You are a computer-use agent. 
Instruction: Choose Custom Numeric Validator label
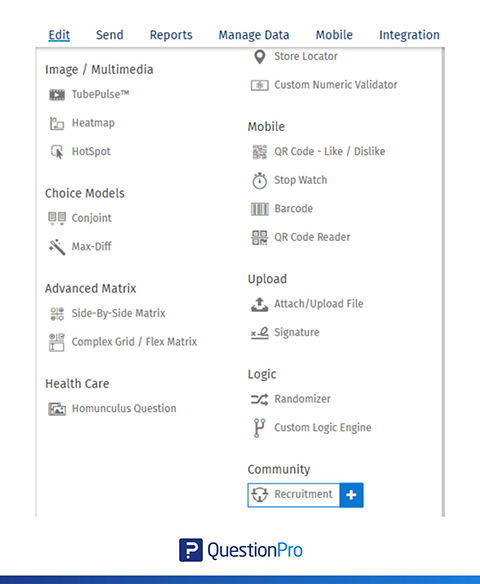[336, 85]
